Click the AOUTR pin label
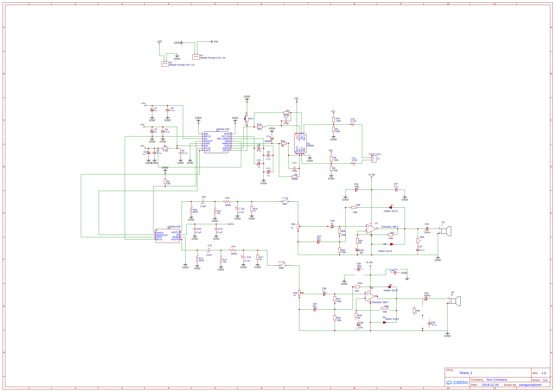The width and height of the screenshot is (555, 392). coord(175,239)
